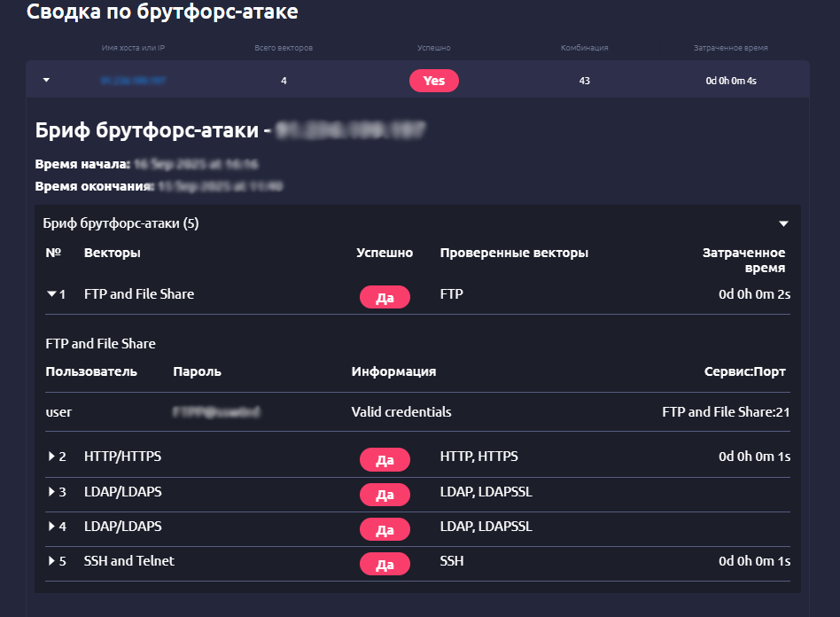Click the Всего векторов column header
This screenshot has width=840, height=617.
click(x=284, y=48)
